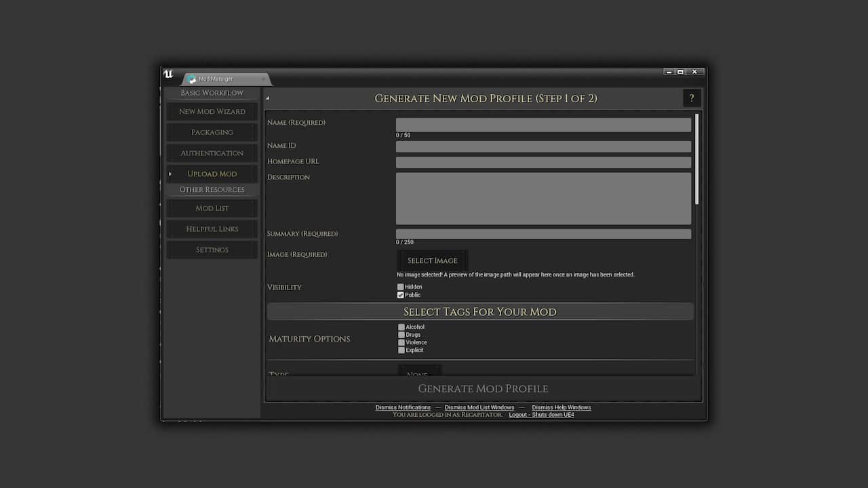This screenshot has width=868, height=488.
Task: Click the Select Tags For Your Mod header
Action: [480, 312]
